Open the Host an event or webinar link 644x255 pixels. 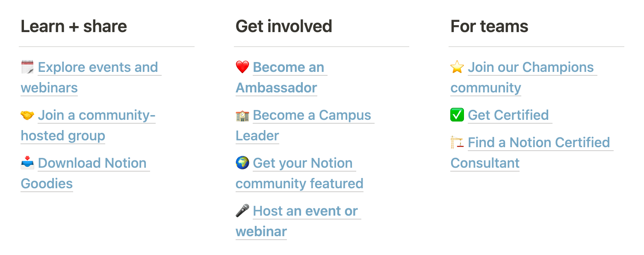point(305,211)
